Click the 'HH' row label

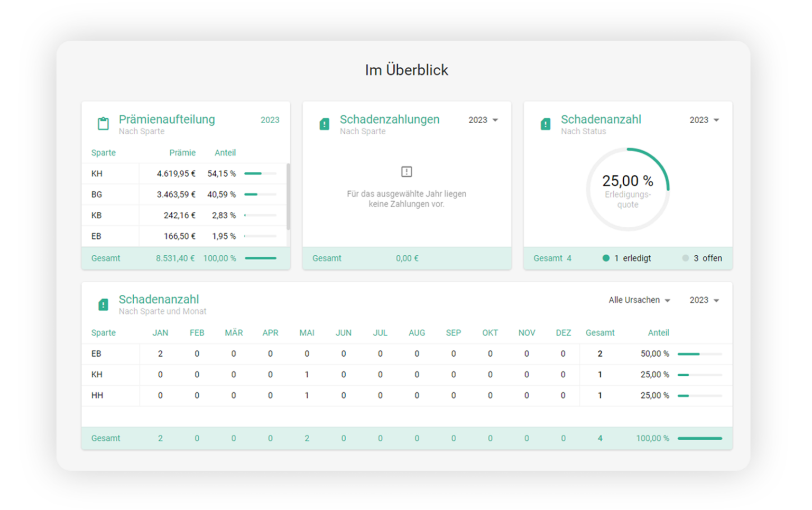click(97, 395)
